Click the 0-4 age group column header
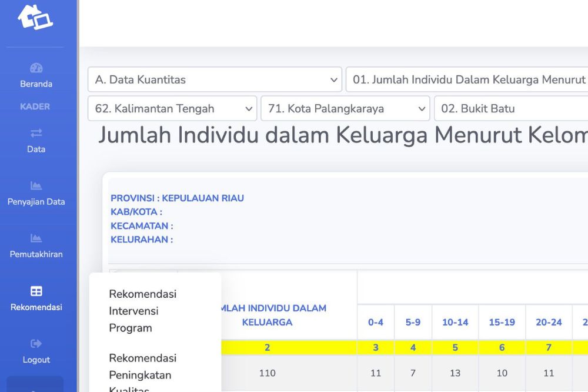 (x=376, y=322)
